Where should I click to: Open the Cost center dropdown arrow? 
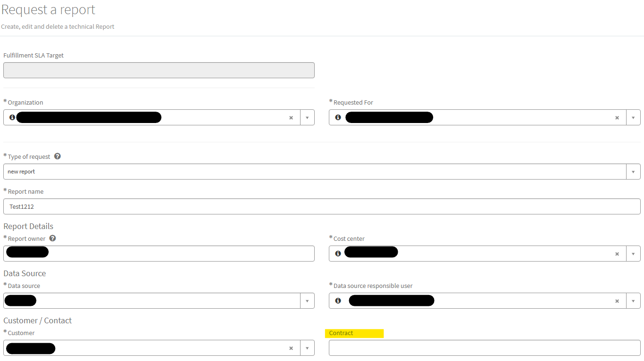click(633, 254)
